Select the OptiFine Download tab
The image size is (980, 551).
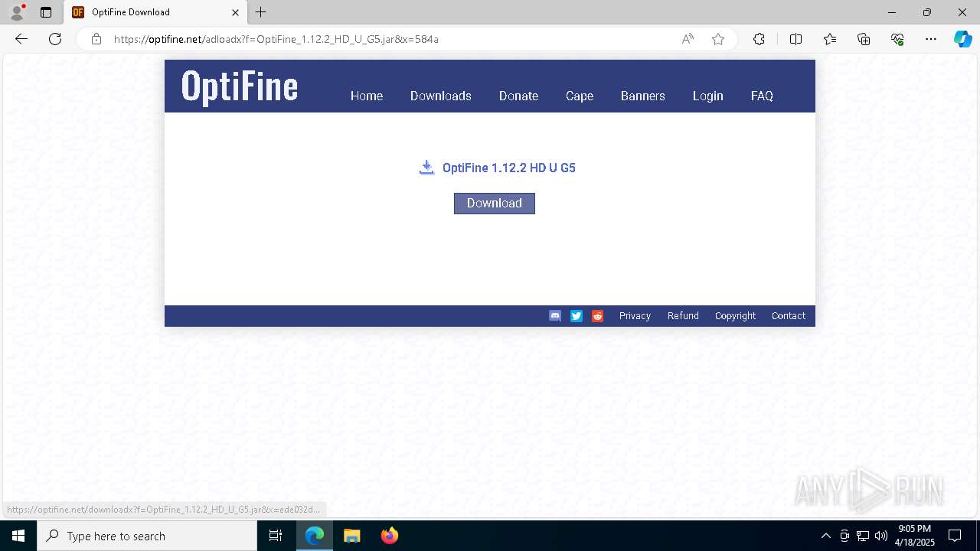click(x=155, y=12)
